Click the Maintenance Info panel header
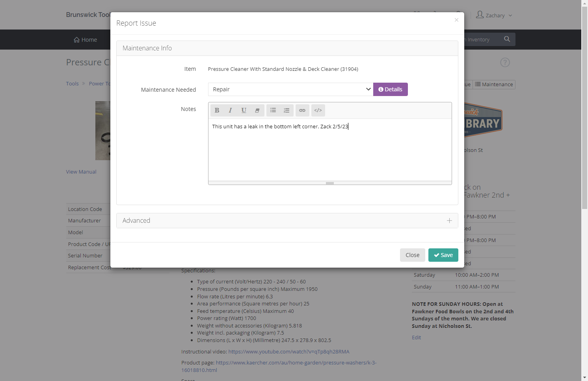Screen dimensions: 588x381 pos(287,48)
